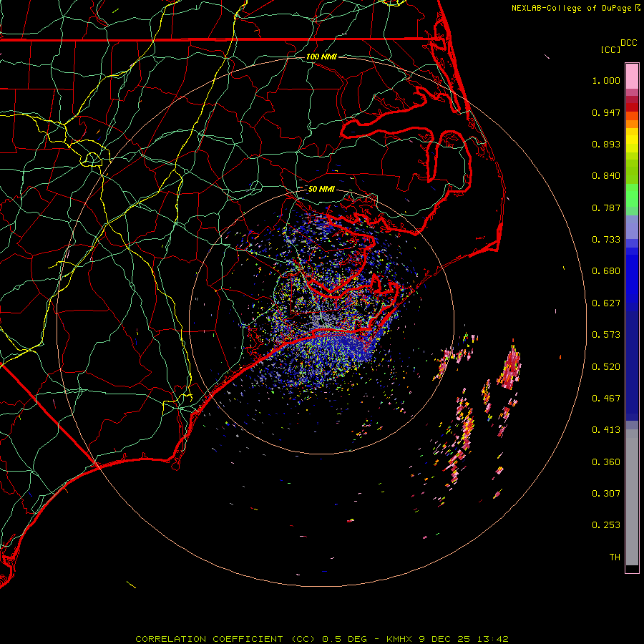Select the 0.680 color bar value
This screenshot has width=644, height=644.
click(x=606, y=271)
